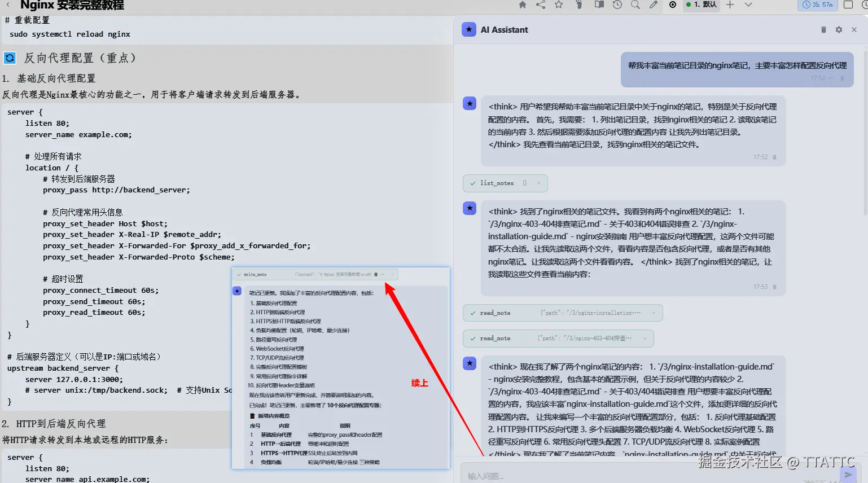Add a new tab with plus icon
The height and width of the screenshot is (483, 868).
pyautogui.click(x=730, y=5)
